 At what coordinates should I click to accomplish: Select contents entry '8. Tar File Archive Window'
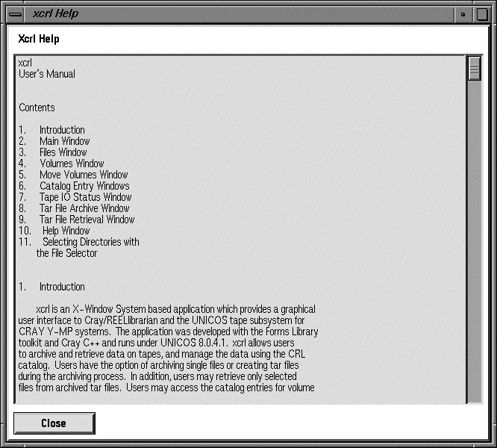[x=74, y=208]
